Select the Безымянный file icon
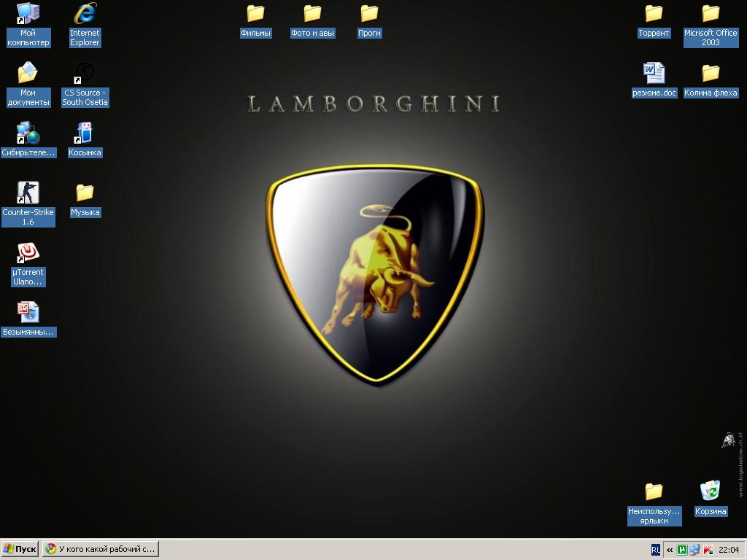 pyautogui.click(x=28, y=313)
